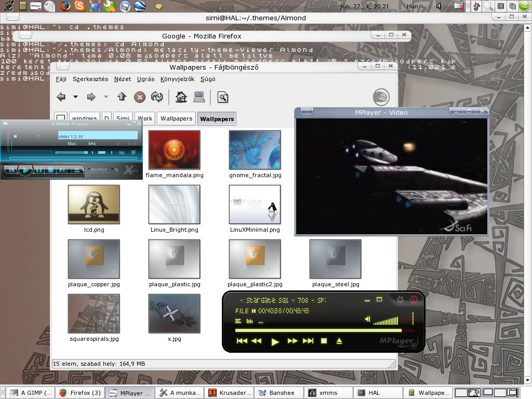Click the XMMS seek position bar
Viewport: 532px width, 399px height.
pos(73,158)
